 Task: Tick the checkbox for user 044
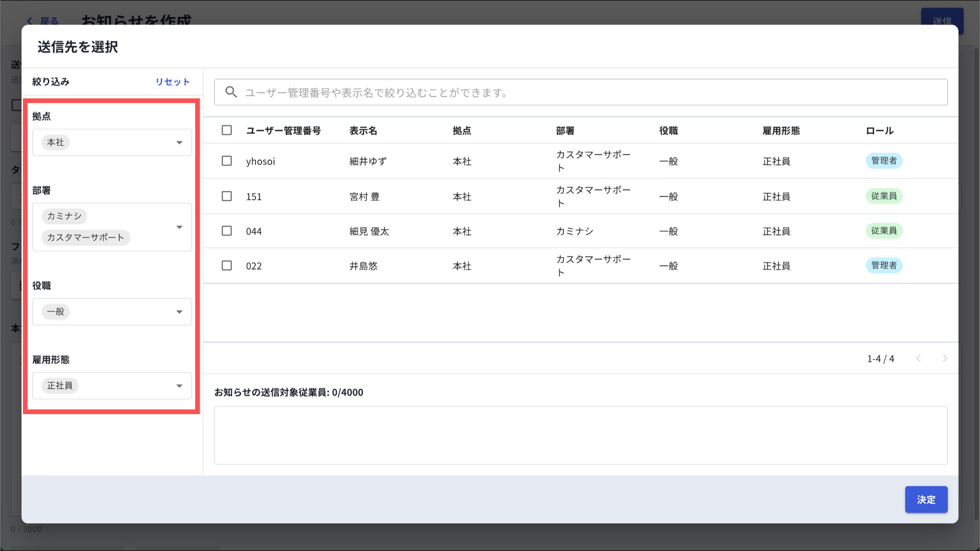pos(227,231)
